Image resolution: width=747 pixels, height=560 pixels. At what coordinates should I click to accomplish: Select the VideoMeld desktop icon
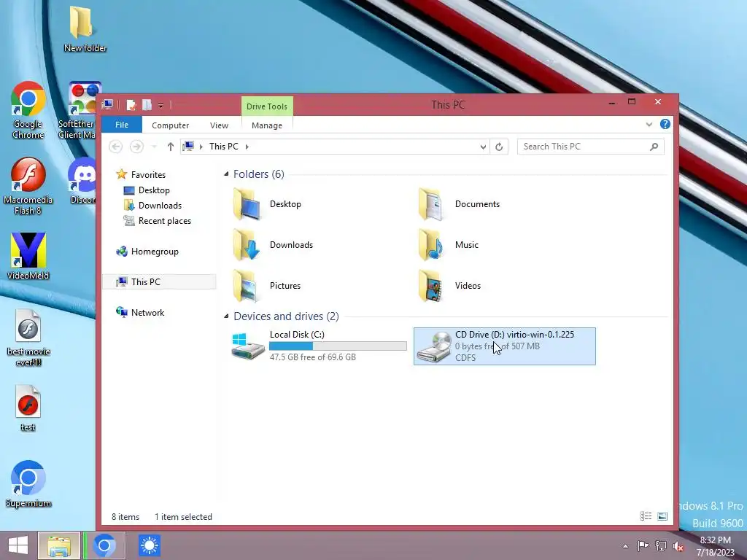pos(28,256)
